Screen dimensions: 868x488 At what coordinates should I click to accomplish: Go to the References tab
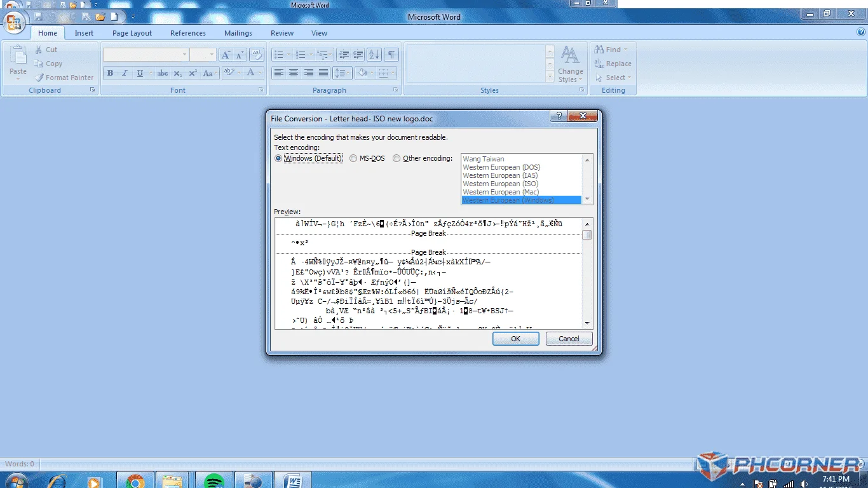(188, 33)
